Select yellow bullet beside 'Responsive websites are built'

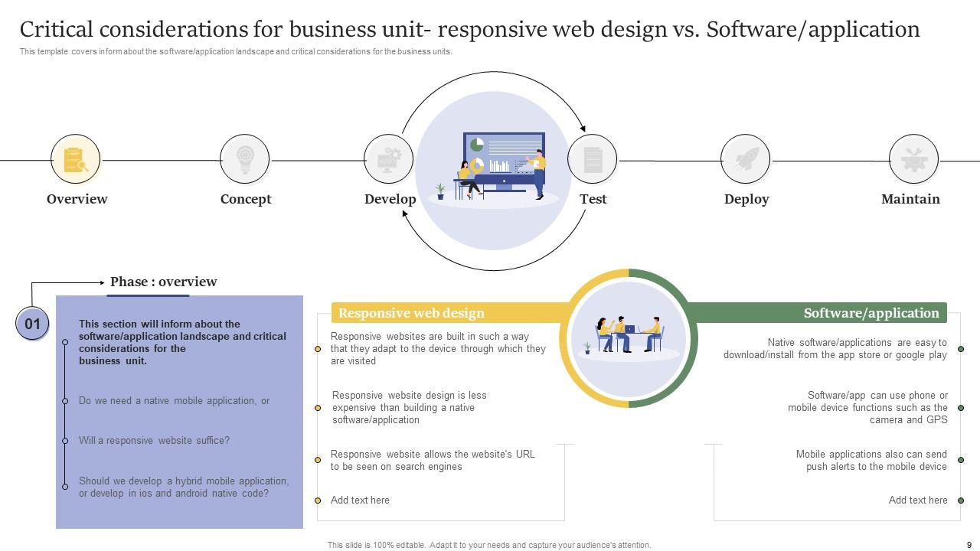tap(318, 349)
